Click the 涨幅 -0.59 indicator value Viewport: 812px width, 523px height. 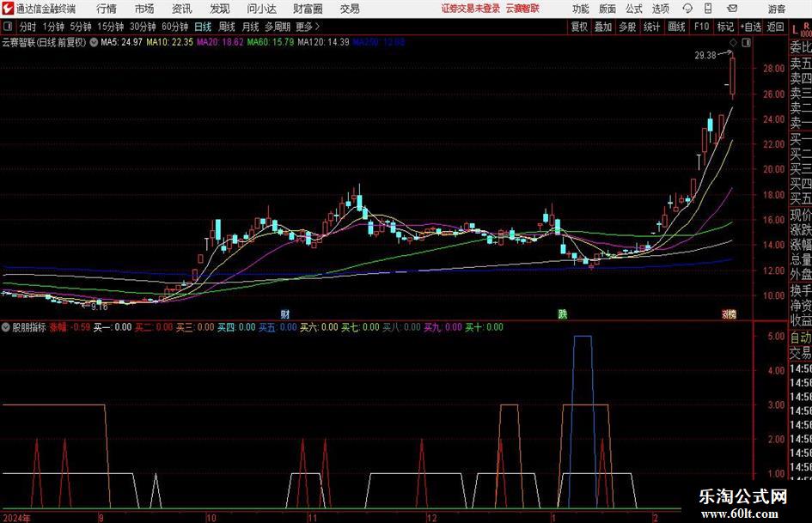(x=70, y=327)
